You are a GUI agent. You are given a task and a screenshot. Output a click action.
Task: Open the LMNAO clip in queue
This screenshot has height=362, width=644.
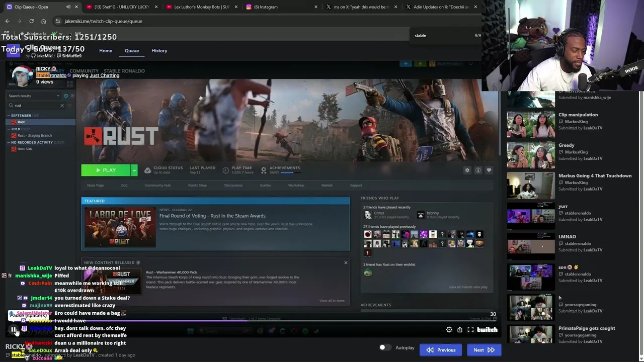point(531,246)
